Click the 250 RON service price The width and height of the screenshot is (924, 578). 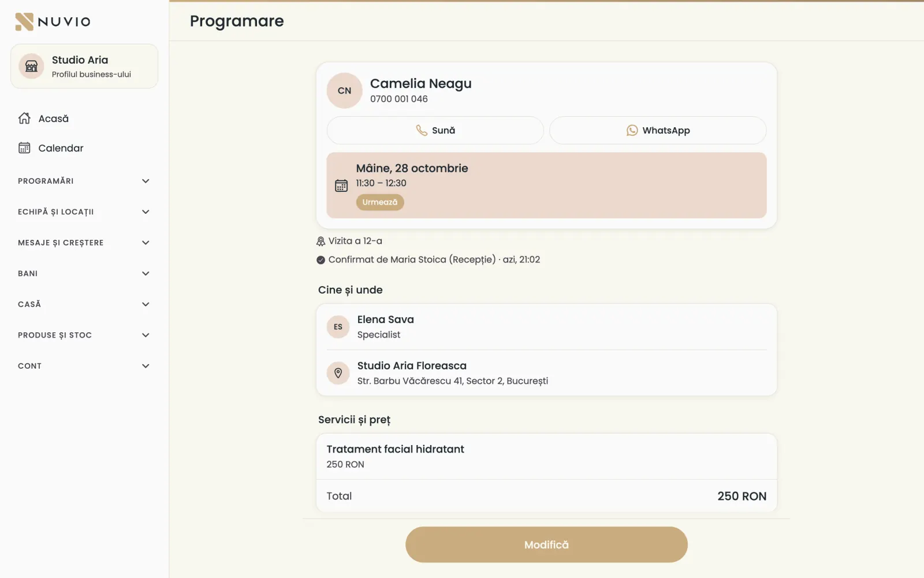345,465
